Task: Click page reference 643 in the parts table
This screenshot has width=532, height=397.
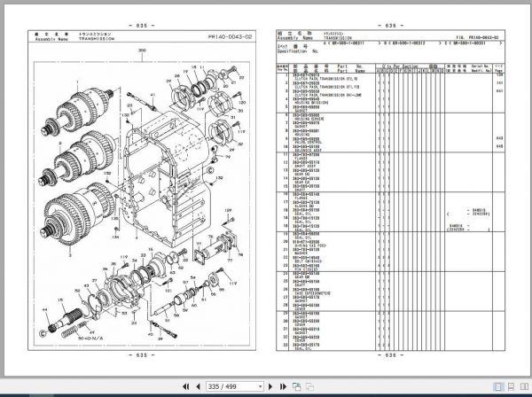Action: point(500,138)
